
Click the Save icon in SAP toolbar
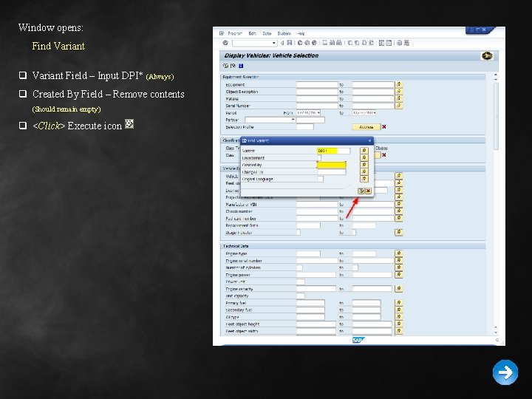point(290,43)
